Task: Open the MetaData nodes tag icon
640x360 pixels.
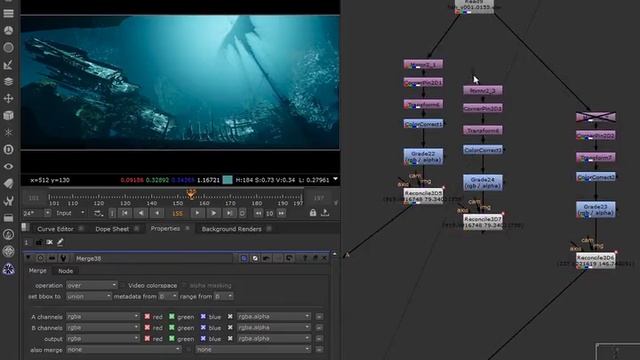Action: click(x=8, y=183)
